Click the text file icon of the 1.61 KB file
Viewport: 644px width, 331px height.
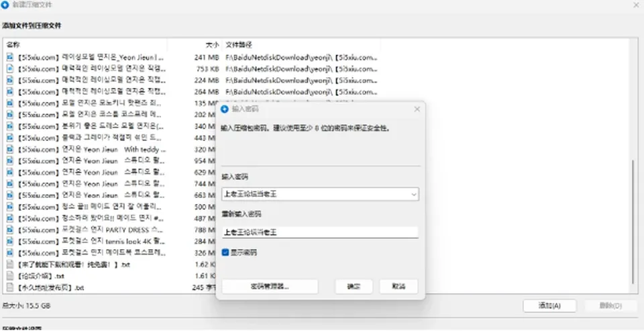(10, 276)
